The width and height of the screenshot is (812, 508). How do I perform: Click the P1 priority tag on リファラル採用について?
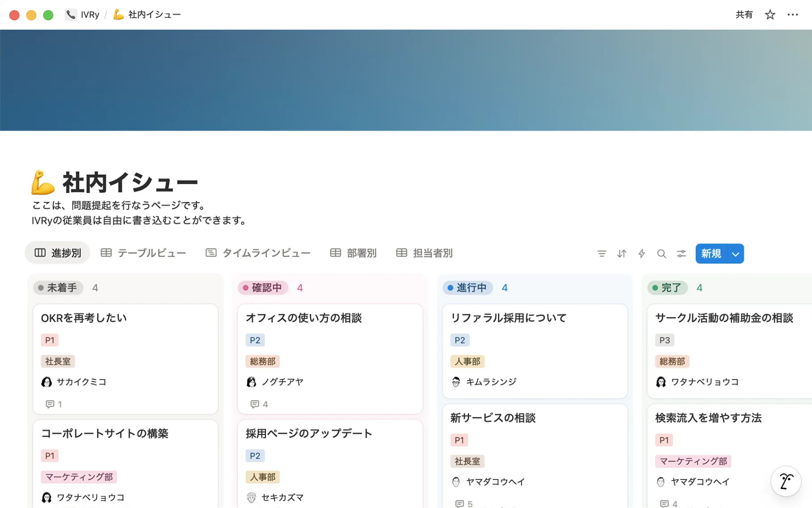(459, 340)
